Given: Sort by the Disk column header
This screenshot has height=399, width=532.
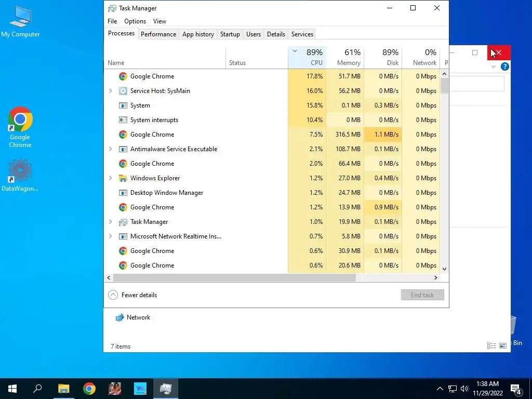Looking at the screenshot, I should 383,58.
